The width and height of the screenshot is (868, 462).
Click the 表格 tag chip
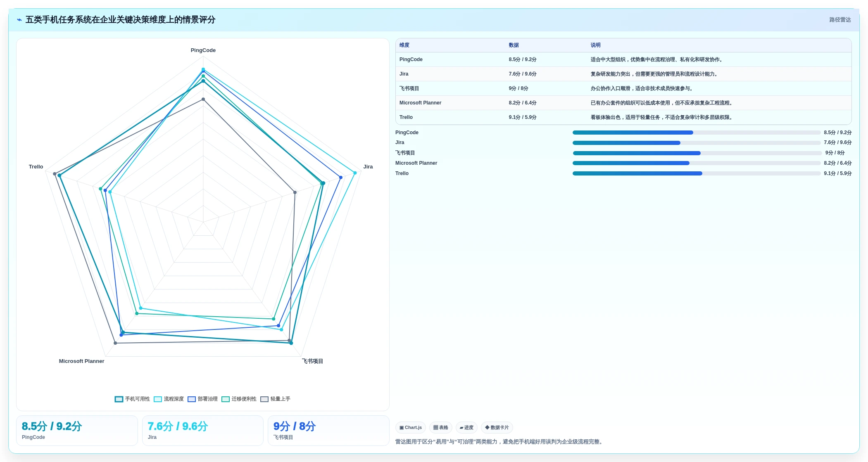click(441, 427)
